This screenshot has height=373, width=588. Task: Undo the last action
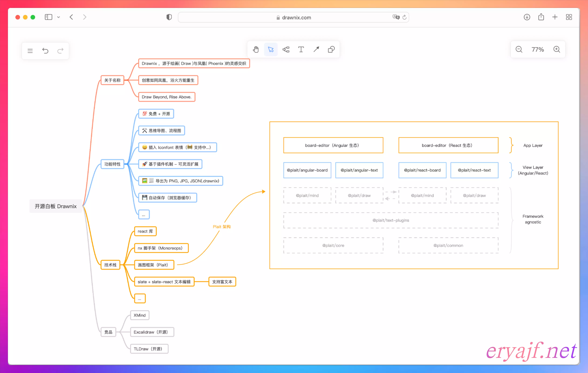(x=45, y=51)
